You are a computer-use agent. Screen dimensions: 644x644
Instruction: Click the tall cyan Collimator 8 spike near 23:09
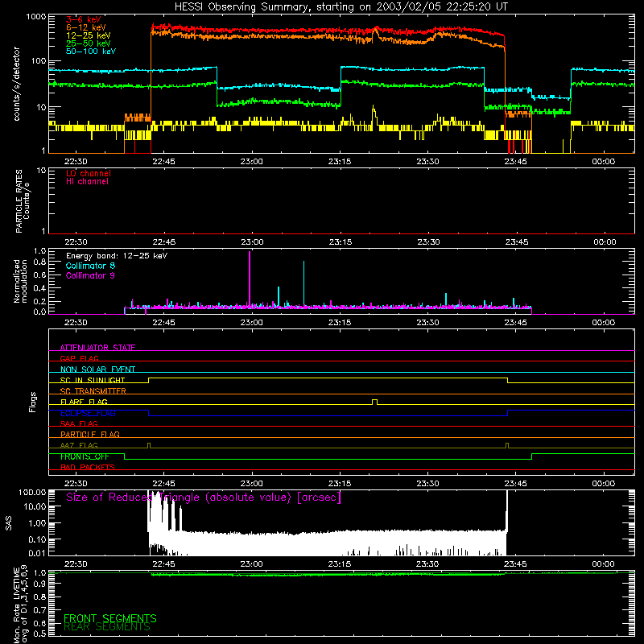(x=304, y=283)
